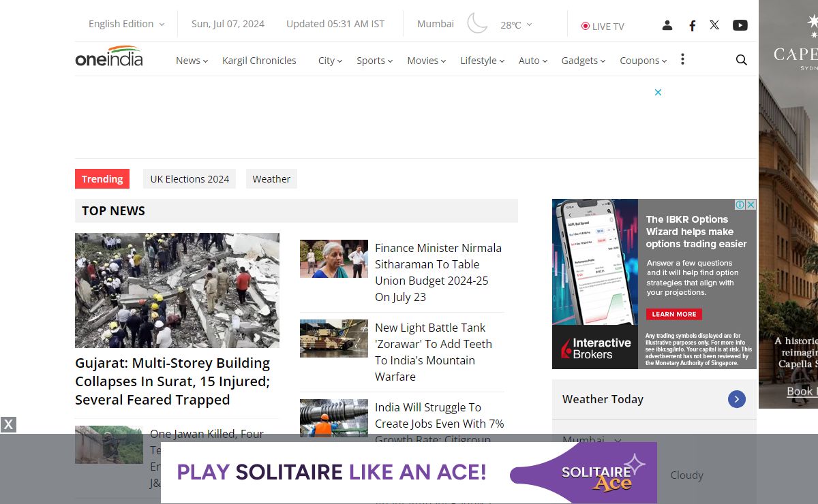This screenshot has height=504, width=818.
Task: Click the date Sun, Jul 07, 2024
Action: click(x=228, y=24)
